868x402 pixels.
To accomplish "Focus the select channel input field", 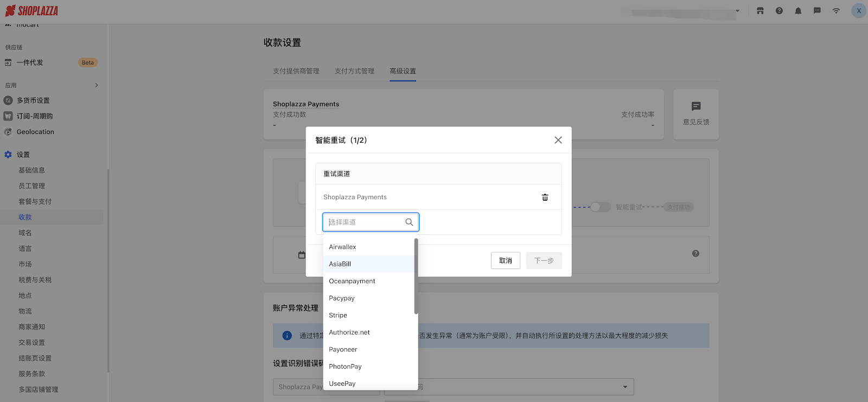I will [365, 222].
